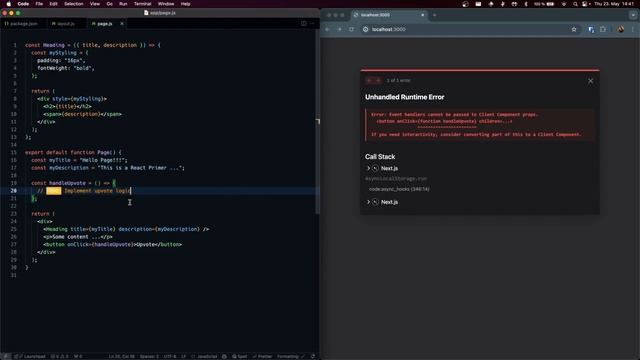
Task: Open the Window menu
Action: (x=166, y=4)
